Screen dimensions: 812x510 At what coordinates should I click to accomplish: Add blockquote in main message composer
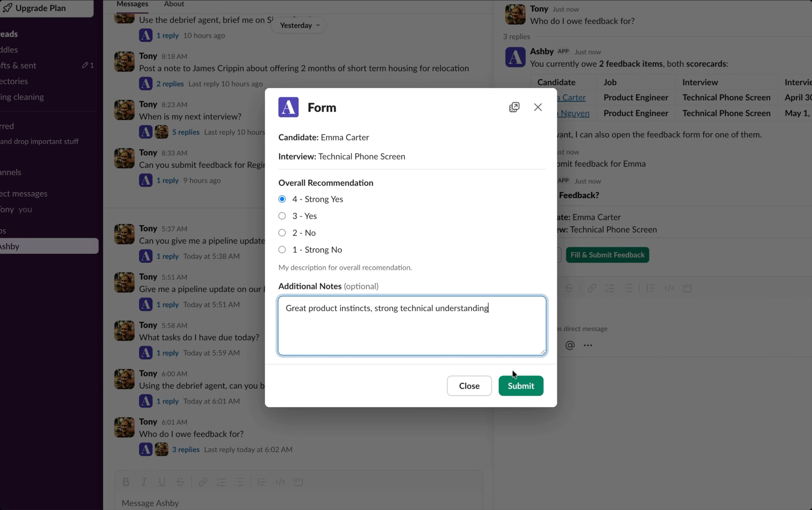[x=261, y=482]
